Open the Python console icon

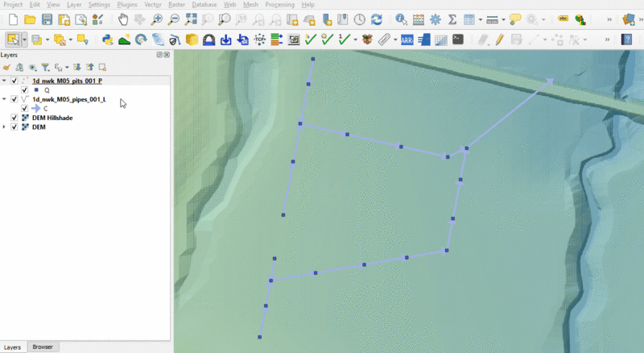[107, 39]
